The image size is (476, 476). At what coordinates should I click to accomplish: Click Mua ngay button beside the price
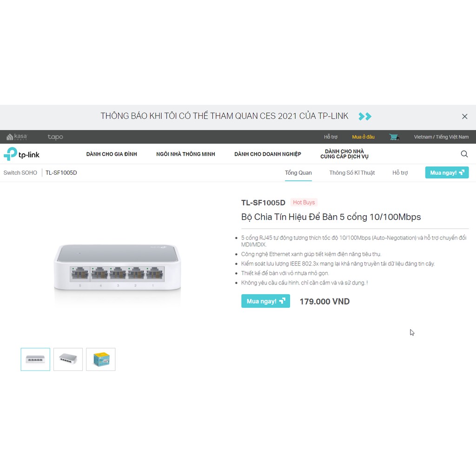265,301
